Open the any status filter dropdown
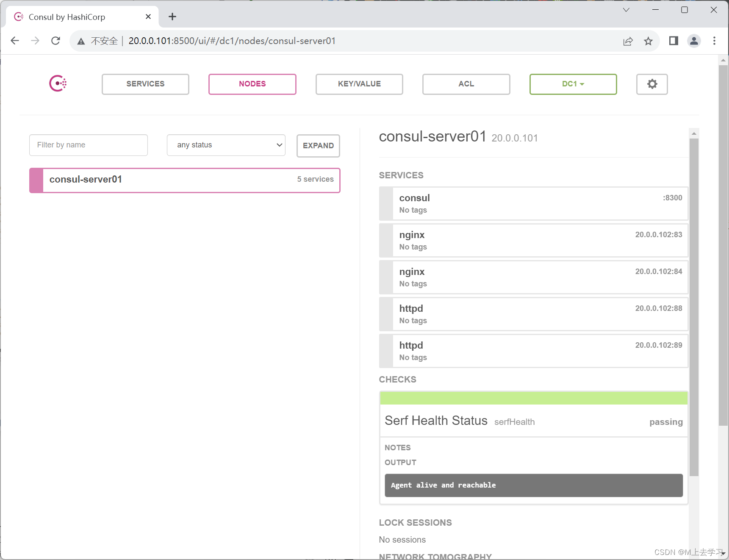This screenshot has width=729, height=560. click(226, 145)
